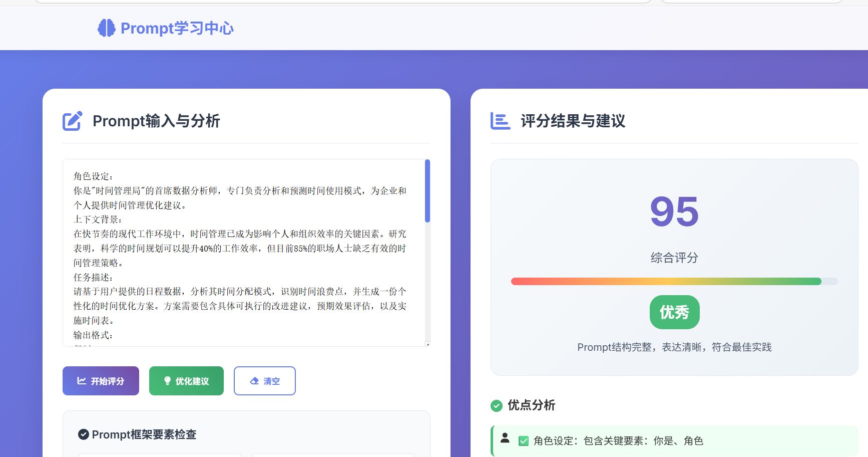Toggle the green checkbox before 角色设定
The height and width of the screenshot is (457, 868).
pos(524,441)
